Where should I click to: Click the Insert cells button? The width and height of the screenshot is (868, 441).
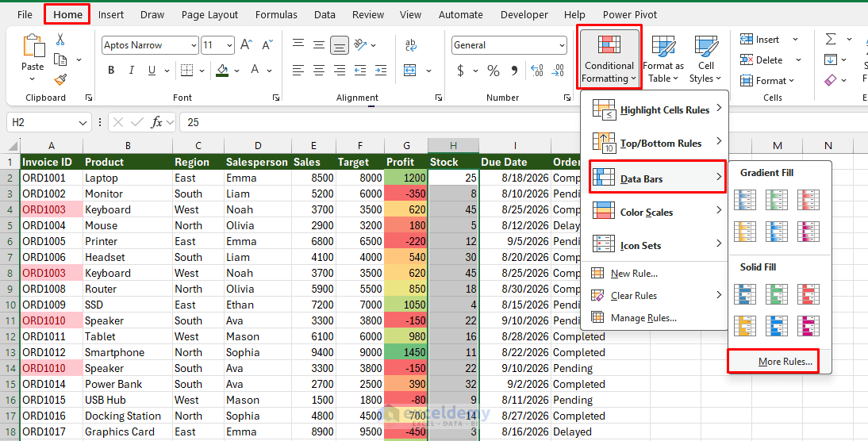click(759, 40)
